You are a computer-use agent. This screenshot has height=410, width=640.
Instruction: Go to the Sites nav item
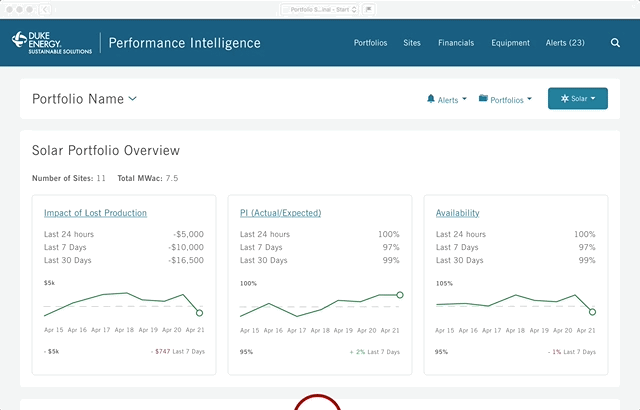(x=412, y=43)
